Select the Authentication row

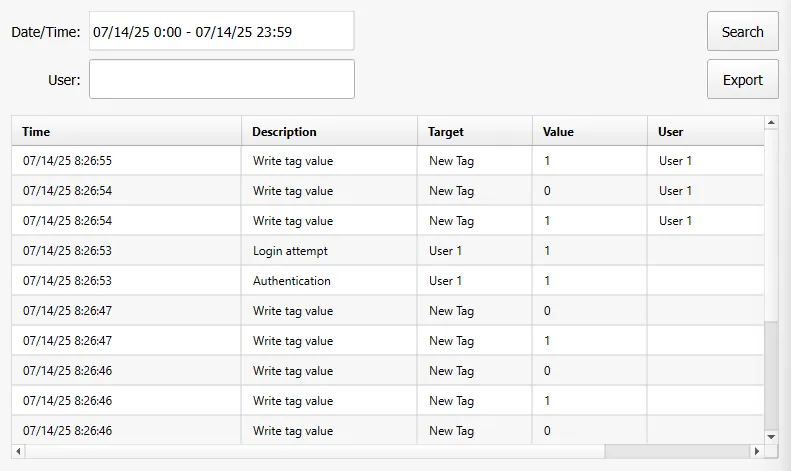point(292,281)
